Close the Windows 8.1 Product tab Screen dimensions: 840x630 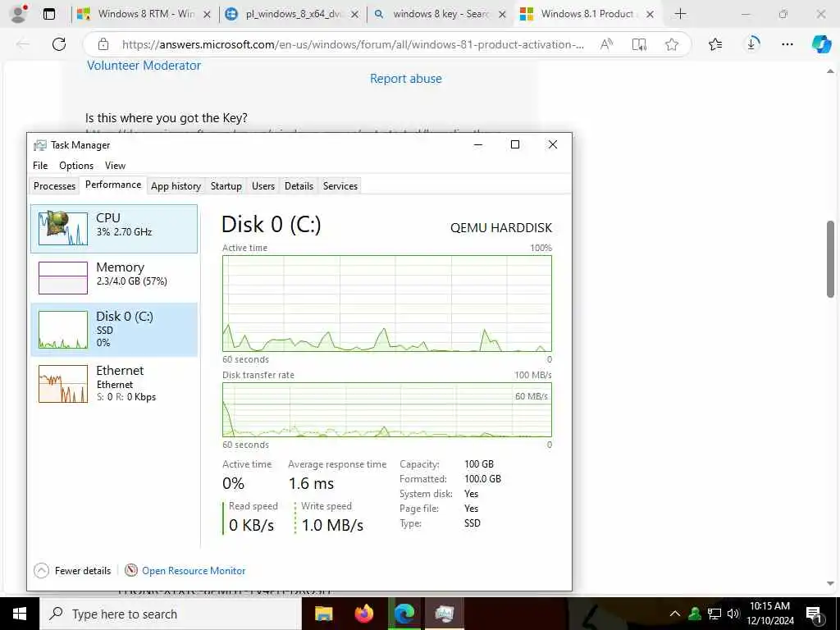pyautogui.click(x=650, y=15)
